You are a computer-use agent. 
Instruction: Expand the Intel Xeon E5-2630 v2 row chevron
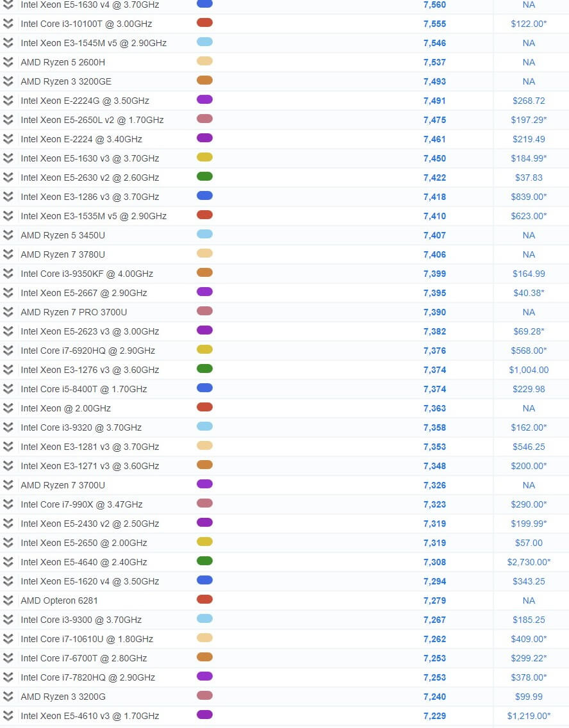8,178
